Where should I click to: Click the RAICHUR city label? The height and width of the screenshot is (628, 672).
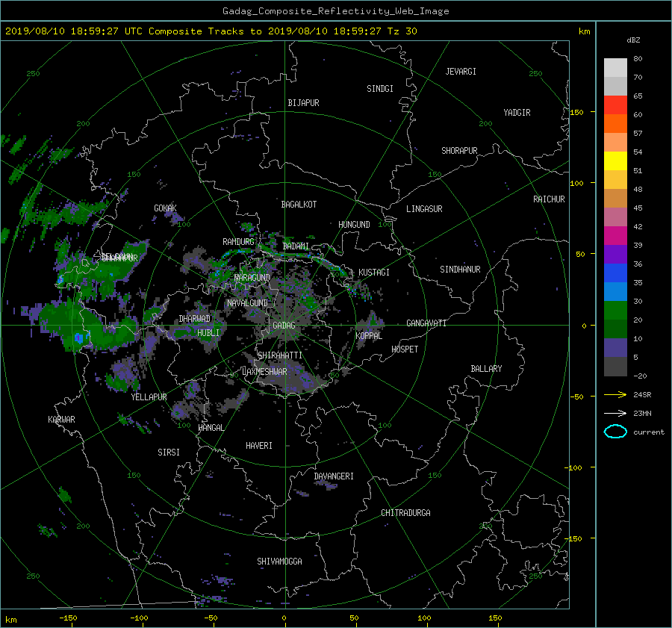[549, 199]
